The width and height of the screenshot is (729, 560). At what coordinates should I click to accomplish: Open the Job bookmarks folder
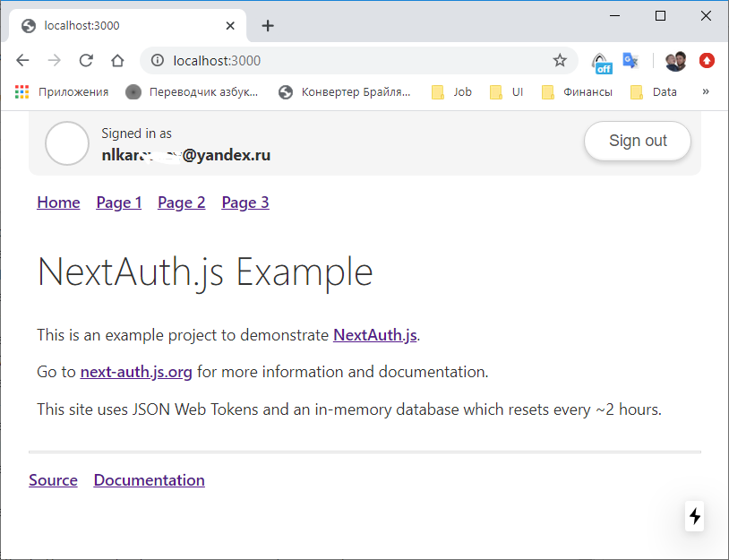(x=451, y=92)
